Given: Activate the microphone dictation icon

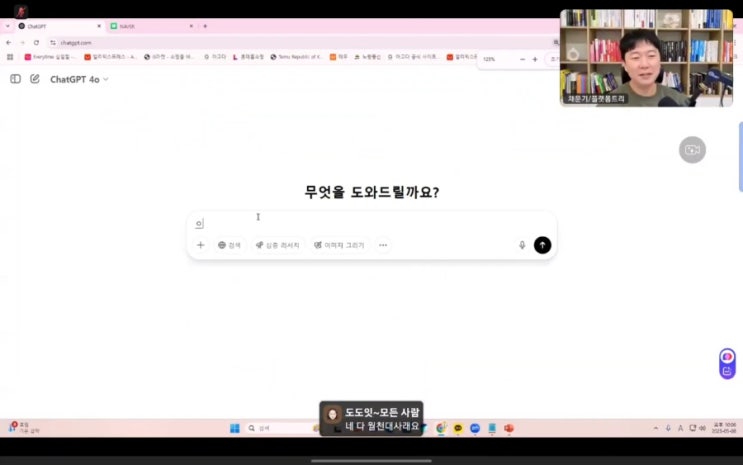Looking at the screenshot, I should pyautogui.click(x=522, y=245).
